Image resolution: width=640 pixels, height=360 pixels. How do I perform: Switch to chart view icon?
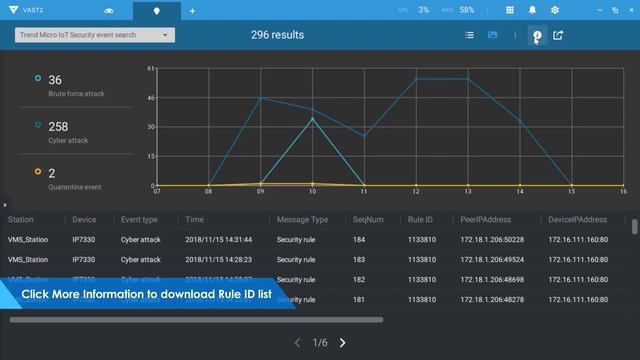point(493,35)
